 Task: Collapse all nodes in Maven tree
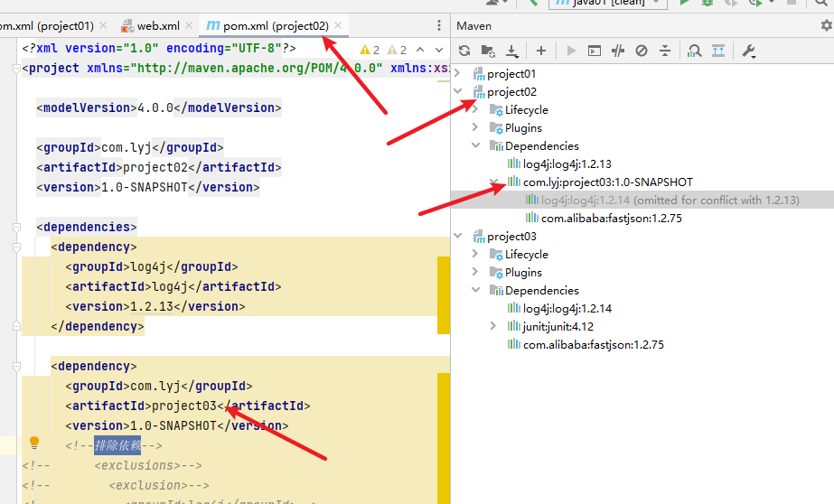click(x=665, y=51)
